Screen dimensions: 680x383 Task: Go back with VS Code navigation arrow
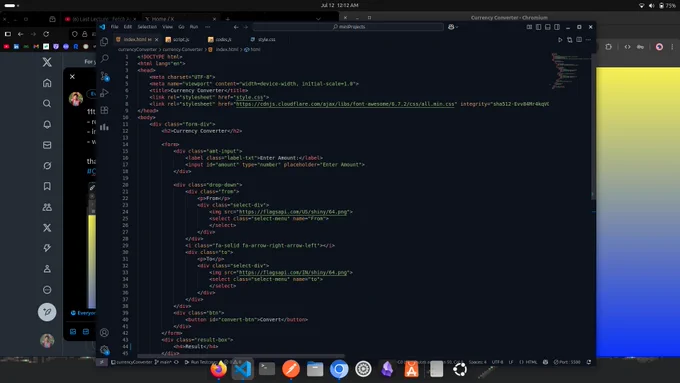pyautogui.click(x=236, y=27)
